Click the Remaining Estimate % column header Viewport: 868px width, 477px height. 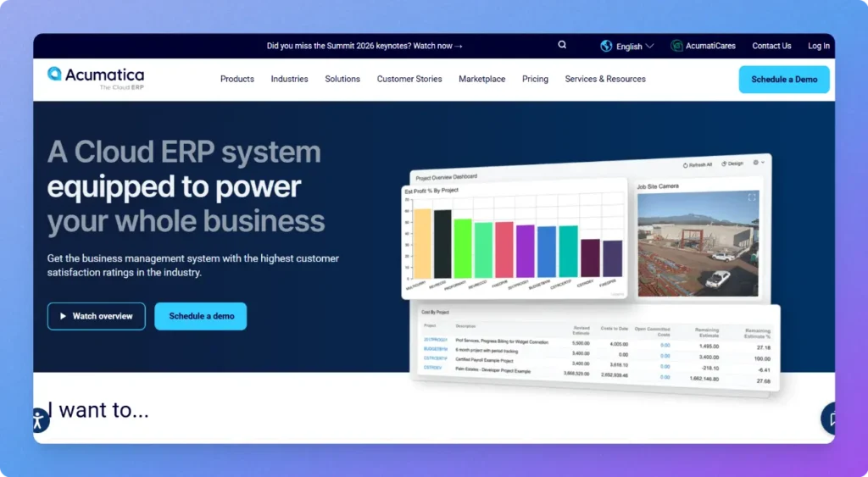(x=757, y=333)
